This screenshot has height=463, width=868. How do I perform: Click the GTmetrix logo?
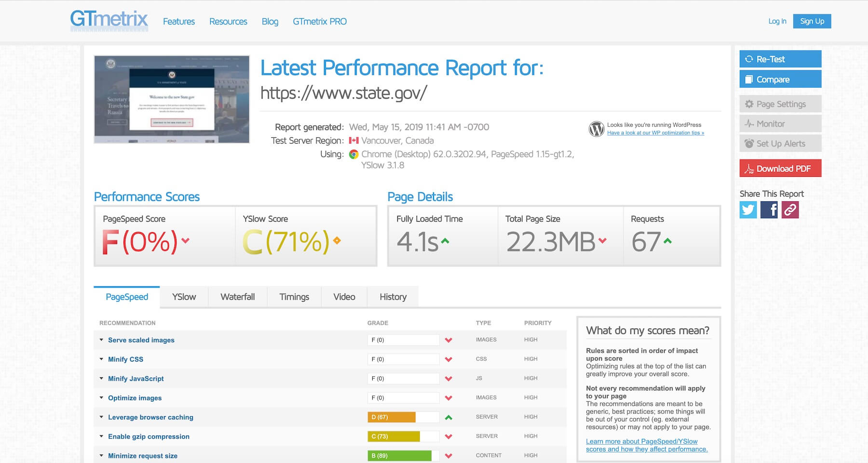coord(109,21)
